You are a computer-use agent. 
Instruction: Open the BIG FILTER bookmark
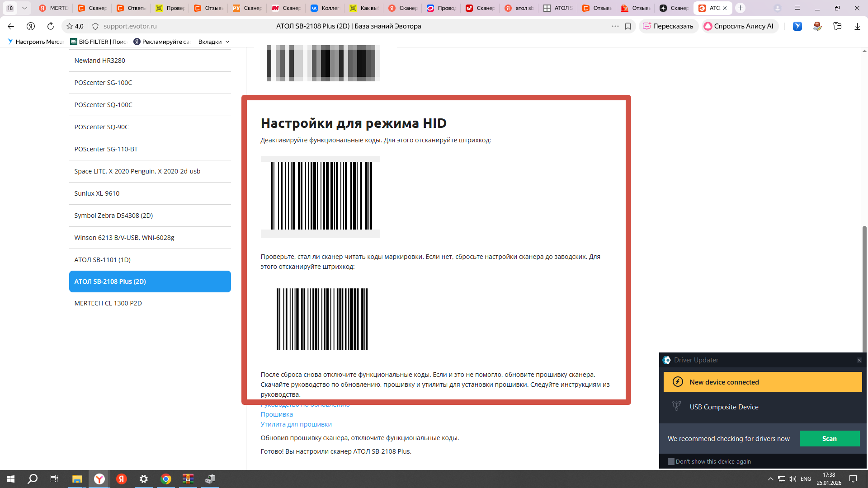[x=99, y=42]
